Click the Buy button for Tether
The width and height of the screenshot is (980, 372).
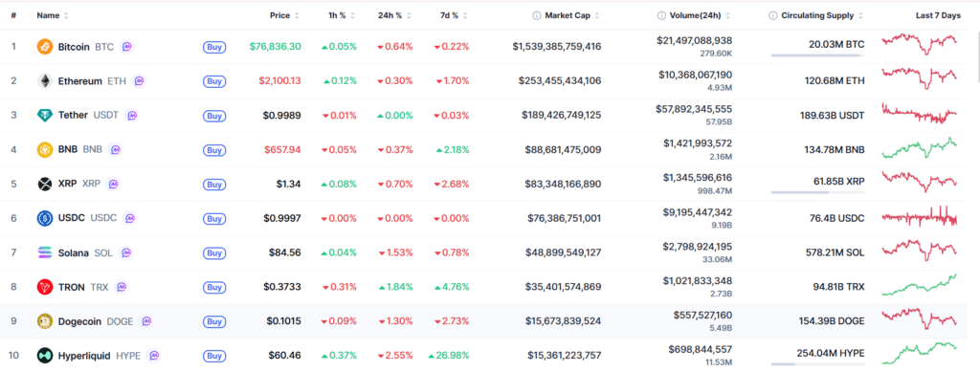tap(213, 116)
